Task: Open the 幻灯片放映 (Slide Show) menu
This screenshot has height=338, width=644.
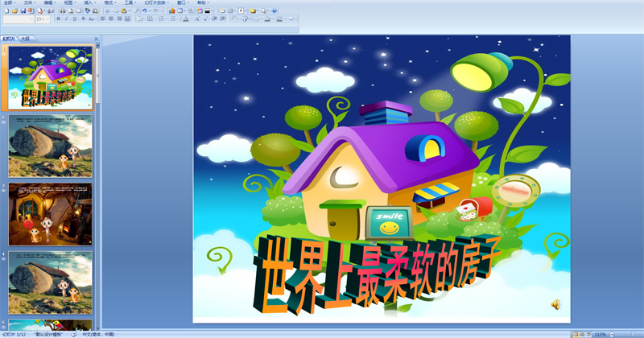Action: tap(155, 3)
